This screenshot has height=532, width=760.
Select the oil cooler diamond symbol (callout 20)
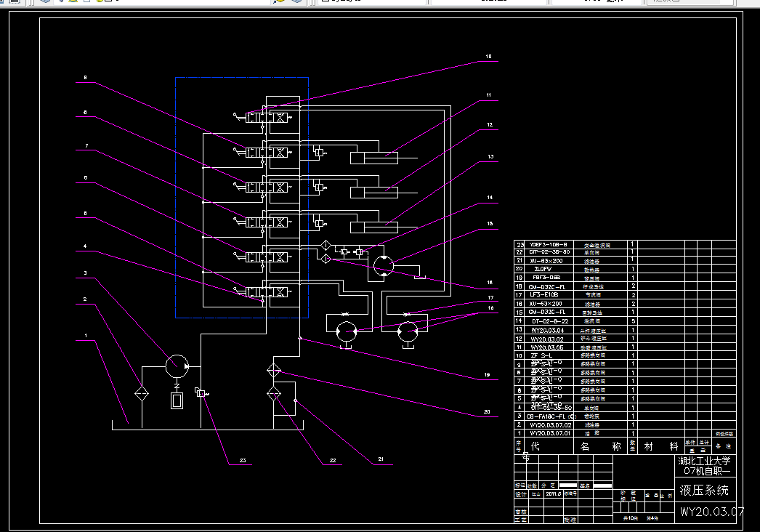tap(274, 371)
